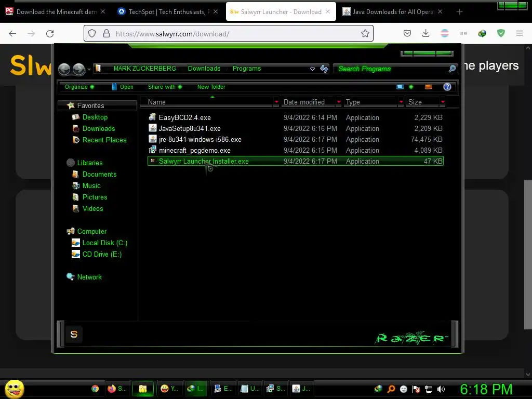The height and width of the screenshot is (399, 532).
Task: Click Salwyrr Launcher Installer.exe icon
Action: [152, 161]
